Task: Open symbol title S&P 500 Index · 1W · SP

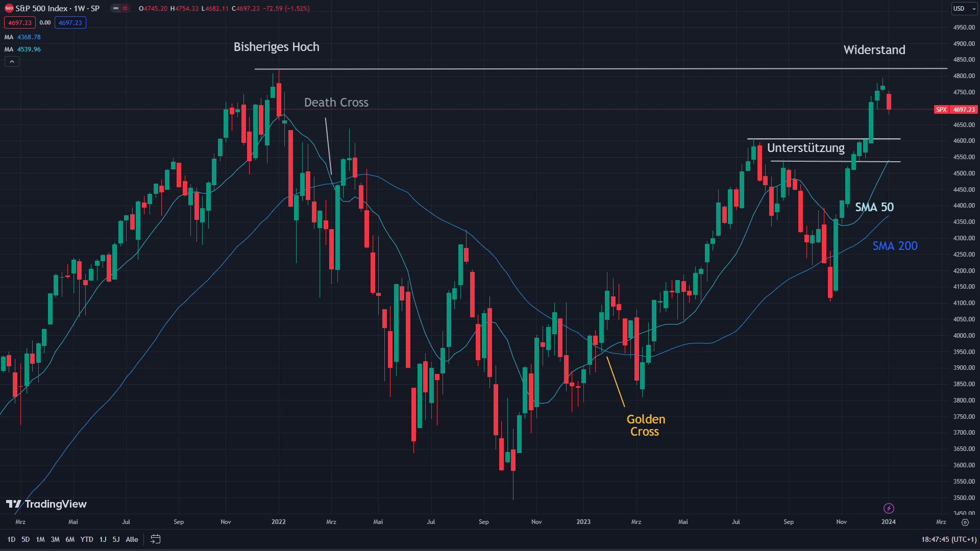Action: click(x=58, y=9)
